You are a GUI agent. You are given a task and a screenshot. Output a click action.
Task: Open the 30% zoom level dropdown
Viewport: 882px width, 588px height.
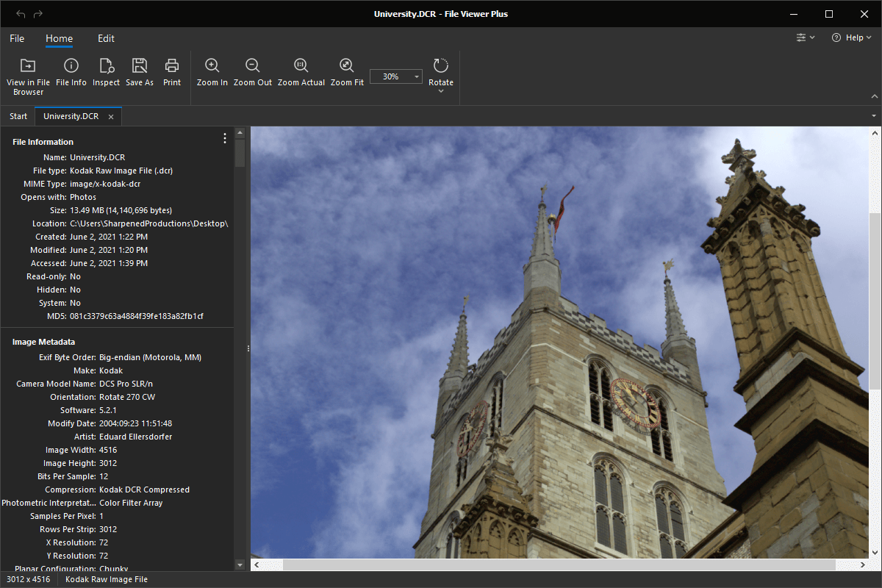(396, 76)
